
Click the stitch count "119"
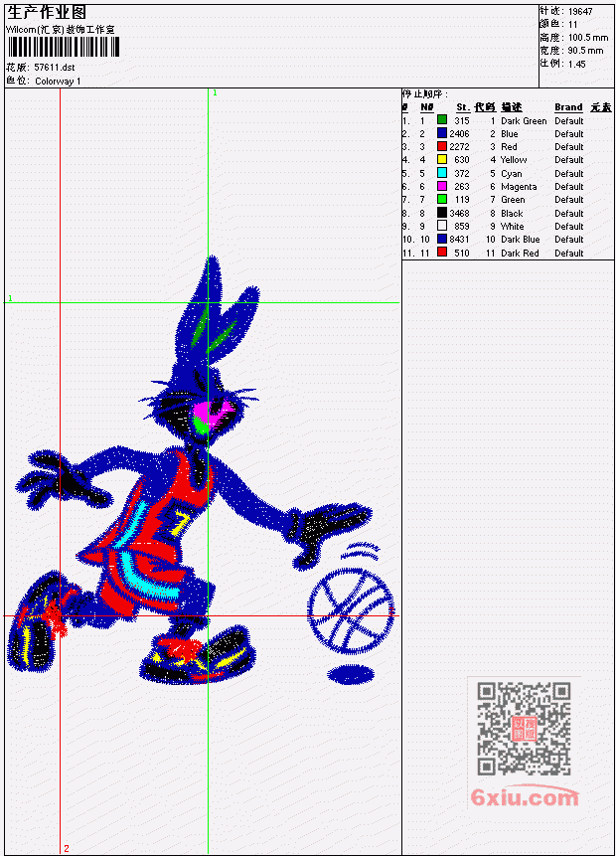point(462,200)
